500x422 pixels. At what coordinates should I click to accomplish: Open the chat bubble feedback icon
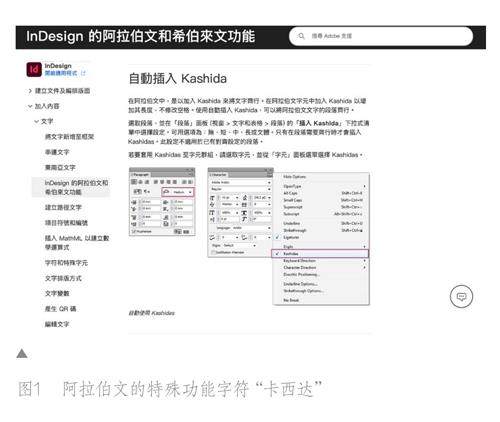click(461, 296)
